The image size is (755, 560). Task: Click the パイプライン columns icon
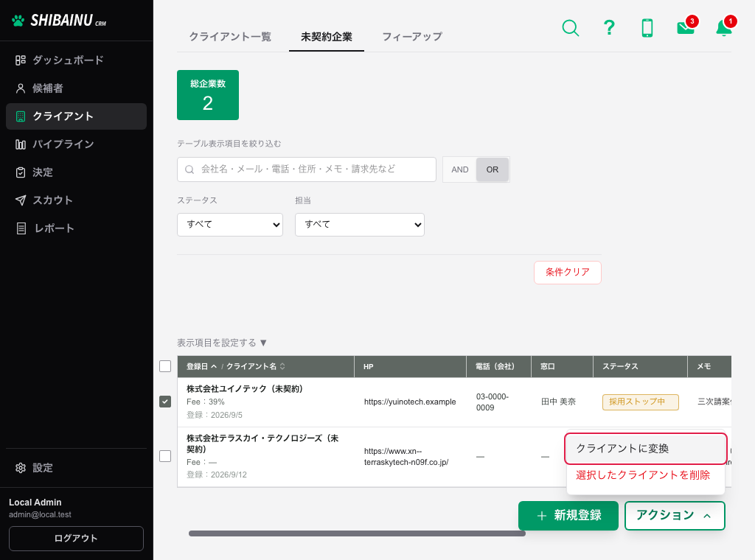[20, 144]
